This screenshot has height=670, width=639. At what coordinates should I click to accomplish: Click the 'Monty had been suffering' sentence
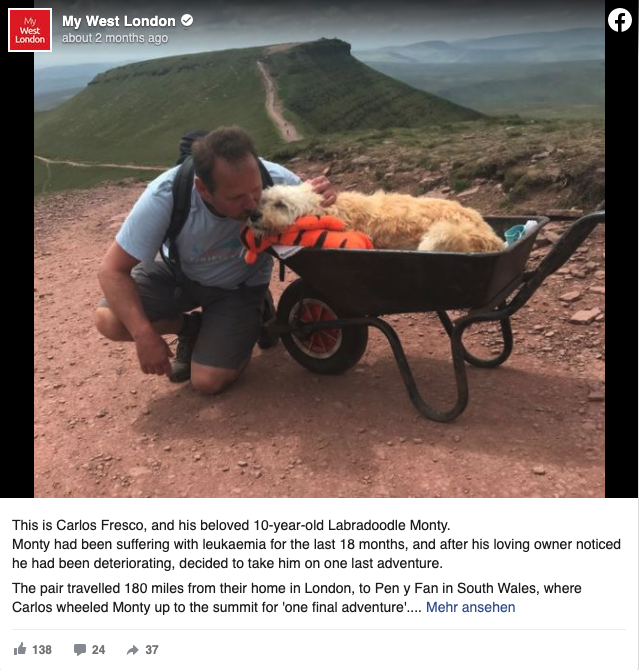[316, 554]
